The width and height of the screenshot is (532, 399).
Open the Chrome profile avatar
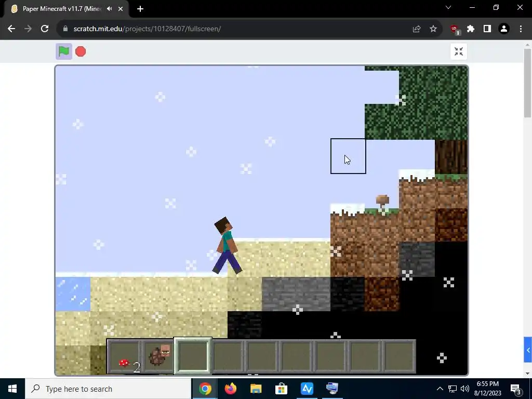tap(504, 29)
